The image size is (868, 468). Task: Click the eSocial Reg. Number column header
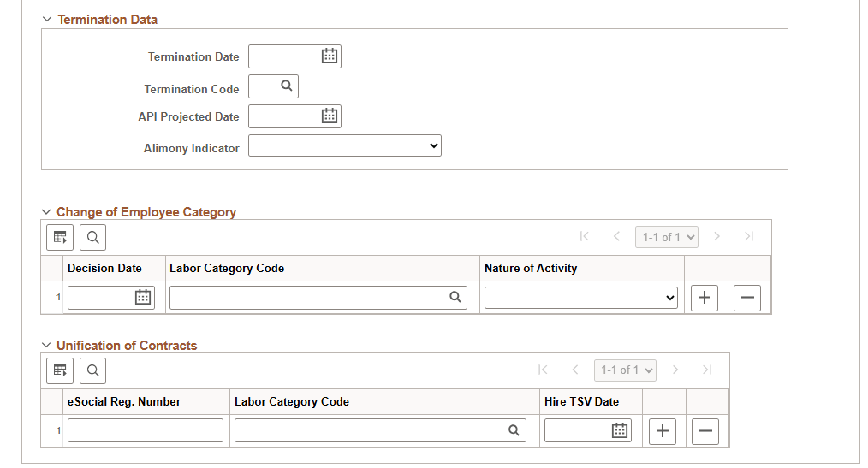(x=124, y=401)
